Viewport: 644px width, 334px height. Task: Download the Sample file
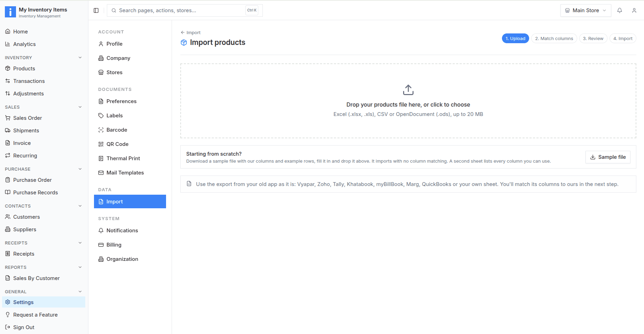pos(608,157)
